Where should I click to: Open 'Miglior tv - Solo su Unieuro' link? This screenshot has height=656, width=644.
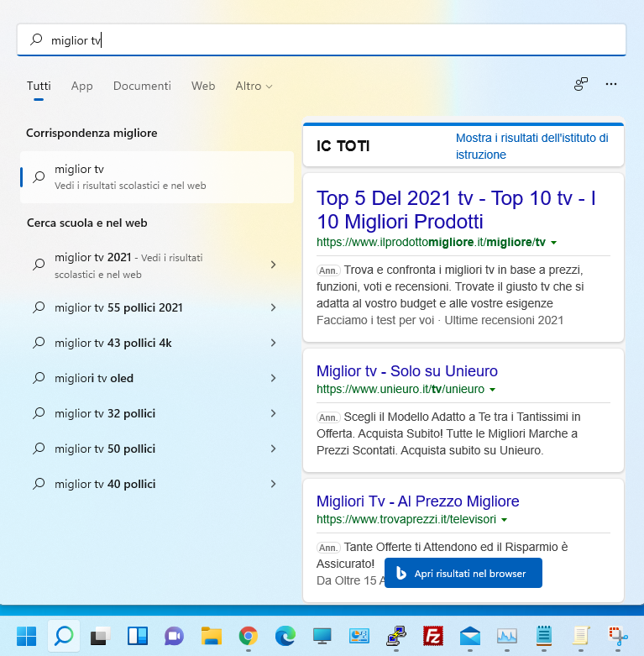[x=406, y=371]
